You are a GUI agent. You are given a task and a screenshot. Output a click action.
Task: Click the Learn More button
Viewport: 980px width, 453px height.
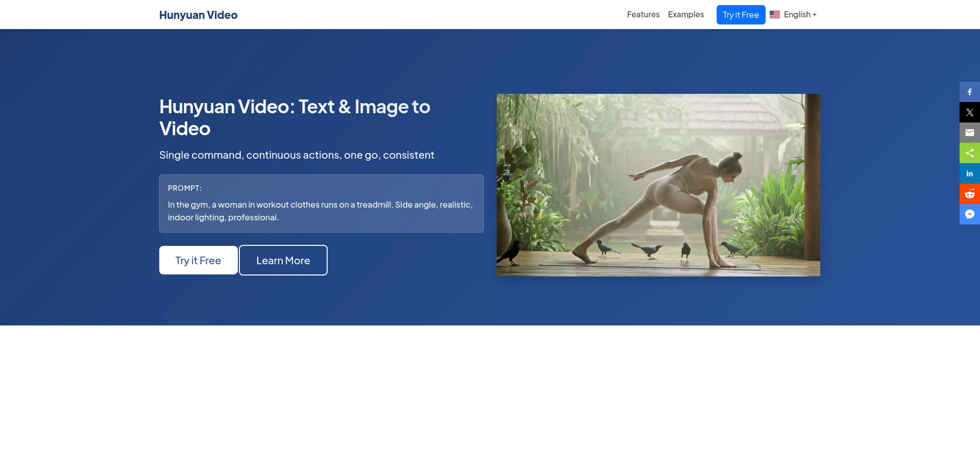coord(283,260)
